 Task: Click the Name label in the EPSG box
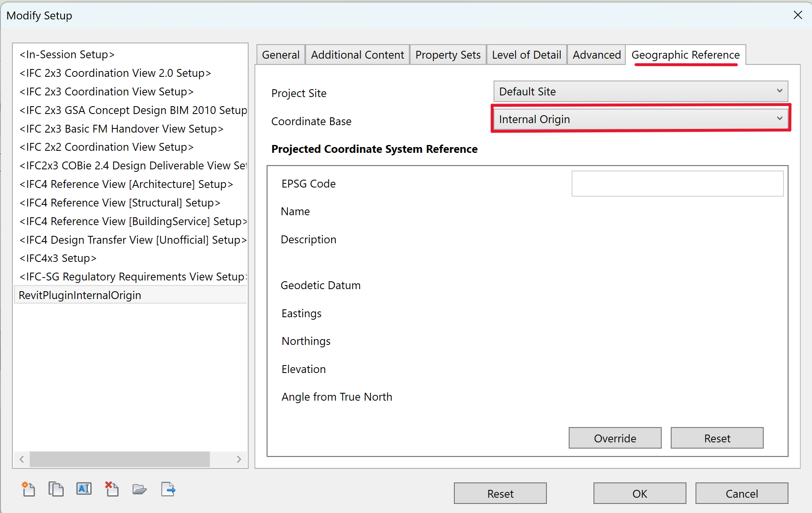pyautogui.click(x=295, y=211)
